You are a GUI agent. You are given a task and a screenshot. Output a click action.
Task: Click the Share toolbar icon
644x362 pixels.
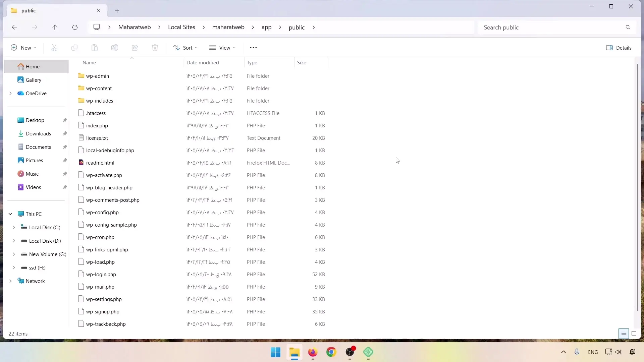135,48
